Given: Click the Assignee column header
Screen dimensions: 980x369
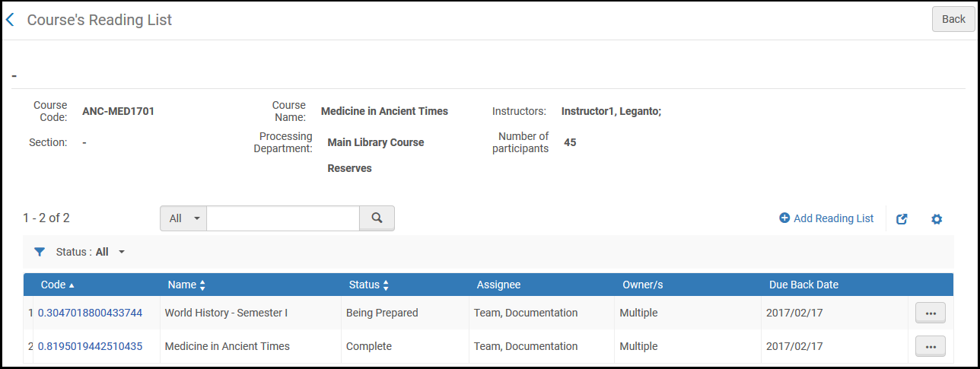Looking at the screenshot, I should 498,285.
